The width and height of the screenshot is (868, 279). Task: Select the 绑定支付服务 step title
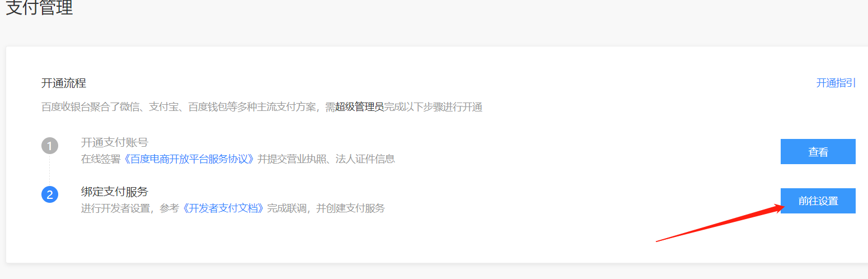pyautogui.click(x=115, y=192)
